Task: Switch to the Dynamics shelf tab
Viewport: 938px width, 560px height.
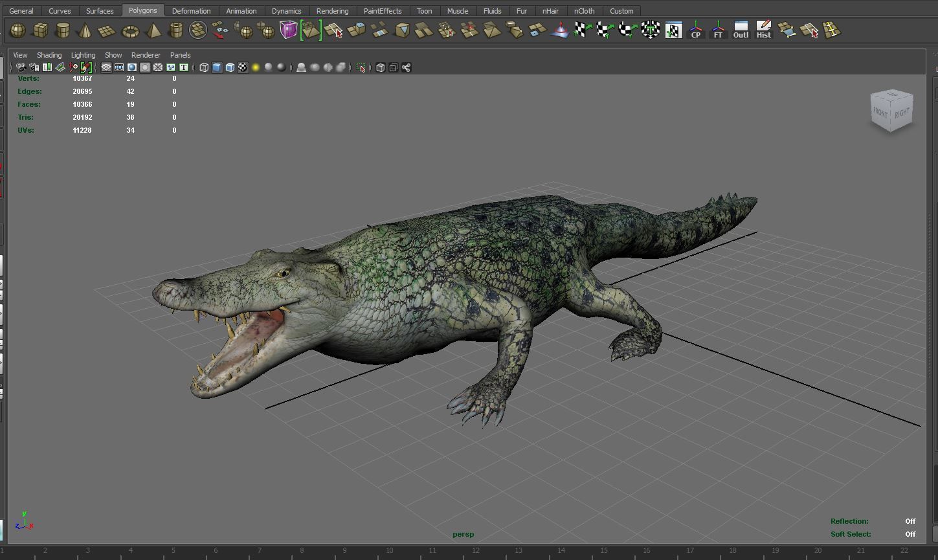Action: 286,11
